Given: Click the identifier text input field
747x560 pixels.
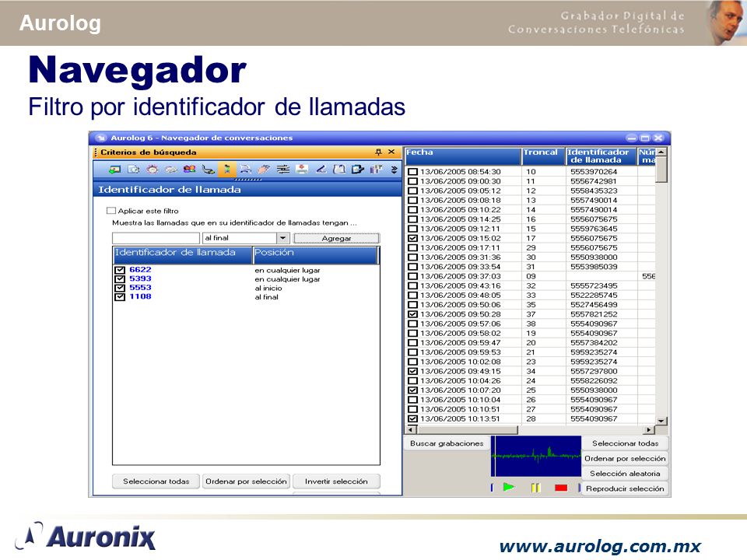Looking at the screenshot, I should (156, 238).
